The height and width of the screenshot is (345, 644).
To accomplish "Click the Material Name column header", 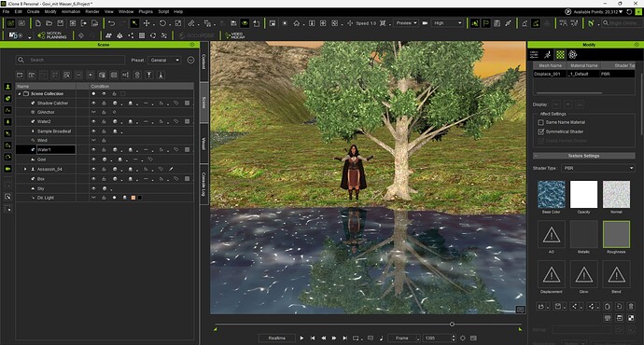I will 583,65.
